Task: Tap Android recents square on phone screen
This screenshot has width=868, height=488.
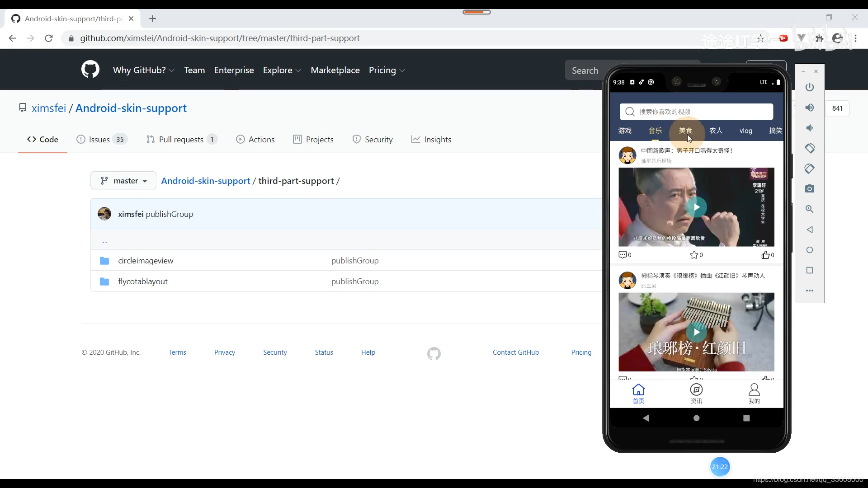Action: [x=746, y=418]
